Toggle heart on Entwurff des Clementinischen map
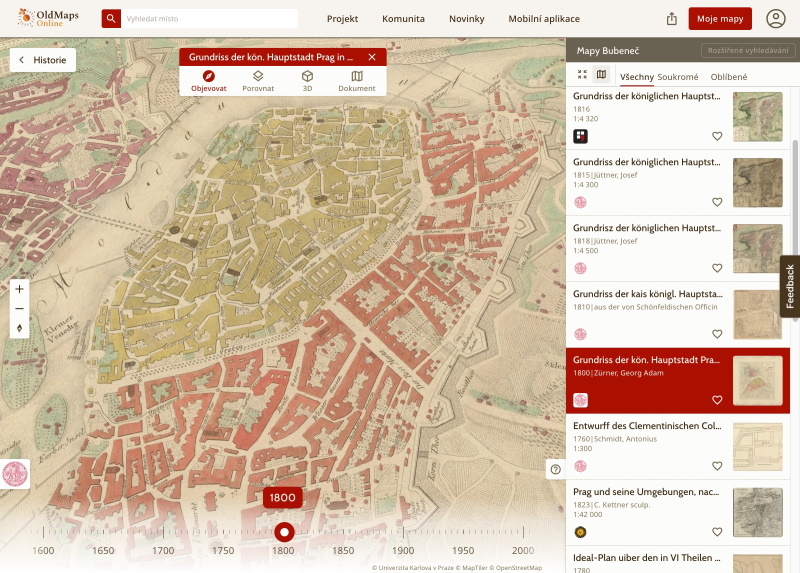Screen dimensions: 800x573 tap(717, 466)
